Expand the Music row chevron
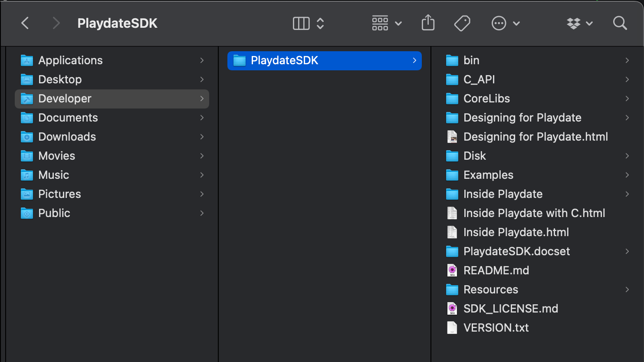The image size is (644, 362). coord(202,175)
